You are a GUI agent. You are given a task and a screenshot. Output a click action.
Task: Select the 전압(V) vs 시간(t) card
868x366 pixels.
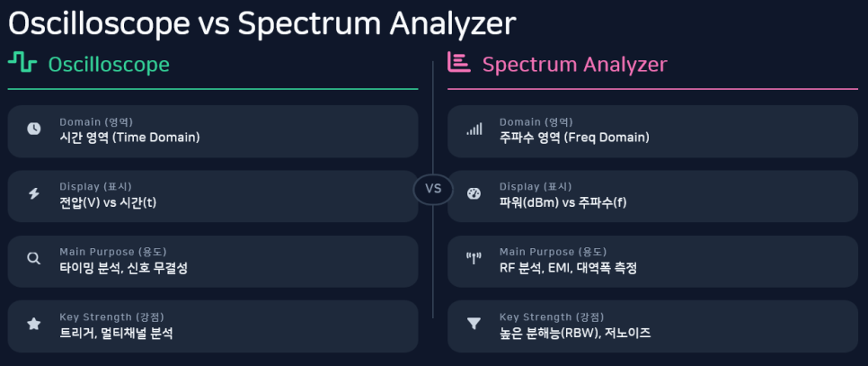pos(213,196)
